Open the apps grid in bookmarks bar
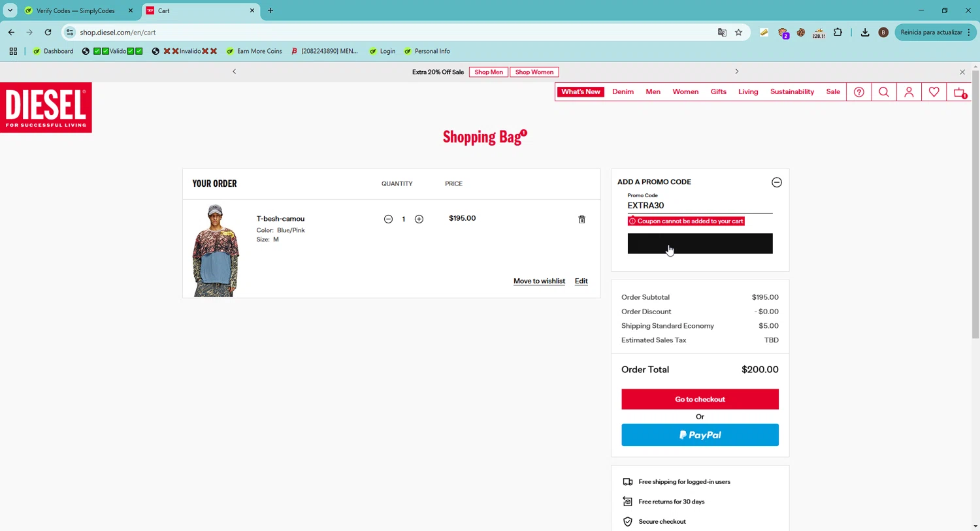 coord(13,51)
